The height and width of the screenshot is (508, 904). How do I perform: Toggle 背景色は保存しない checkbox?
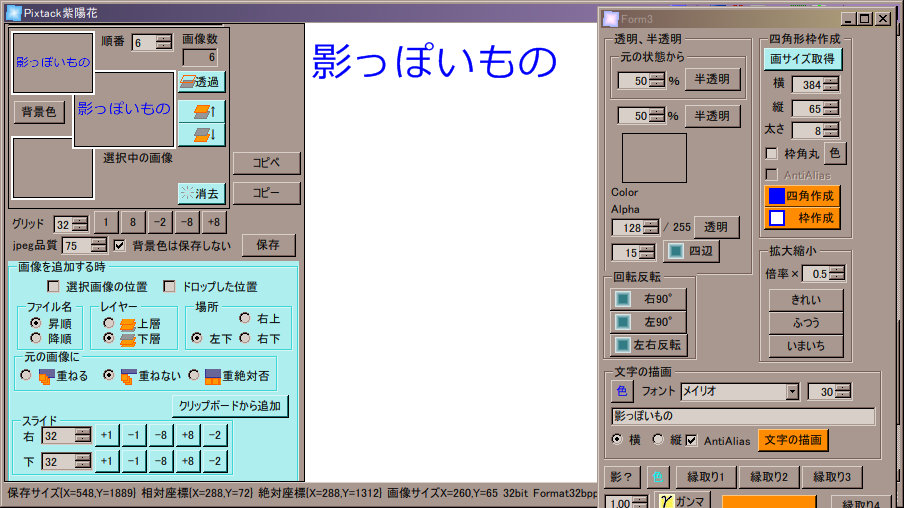click(x=119, y=245)
